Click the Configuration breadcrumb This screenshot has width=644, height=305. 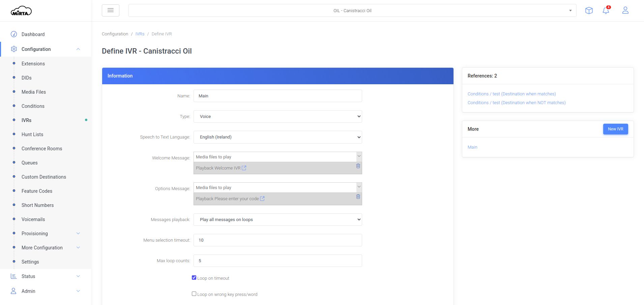coord(115,34)
